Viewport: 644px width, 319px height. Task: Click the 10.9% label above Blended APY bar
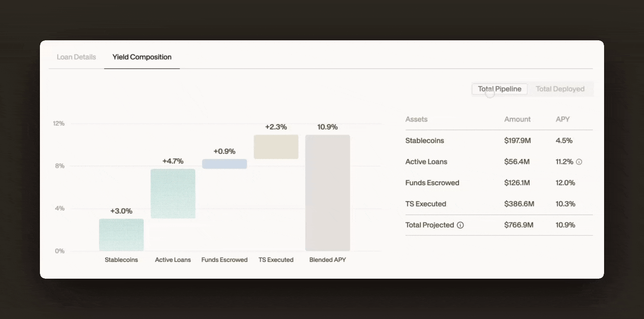328,127
